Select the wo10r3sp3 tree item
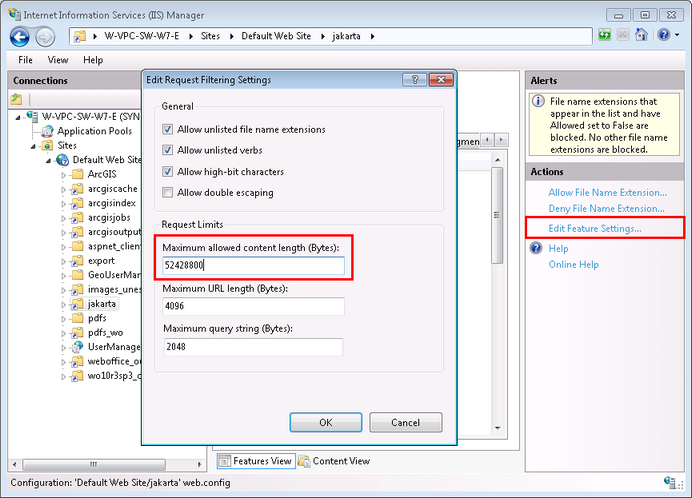Screen dimensions: 692x498 click(114, 376)
